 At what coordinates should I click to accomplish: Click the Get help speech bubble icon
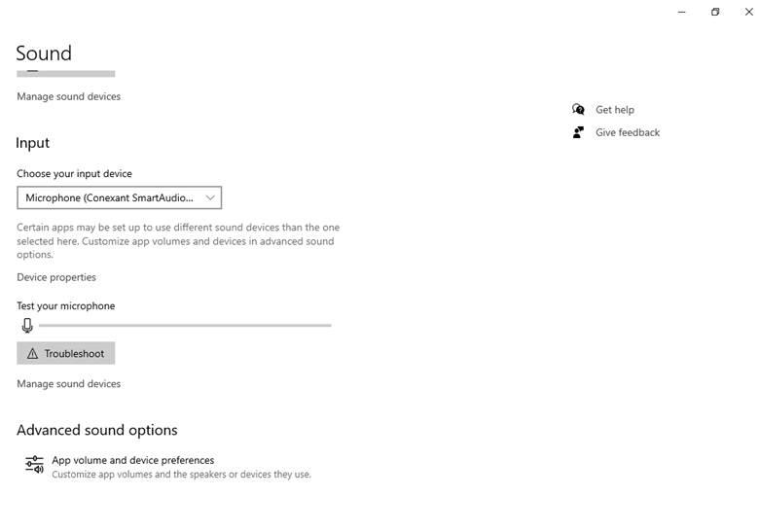pos(578,109)
